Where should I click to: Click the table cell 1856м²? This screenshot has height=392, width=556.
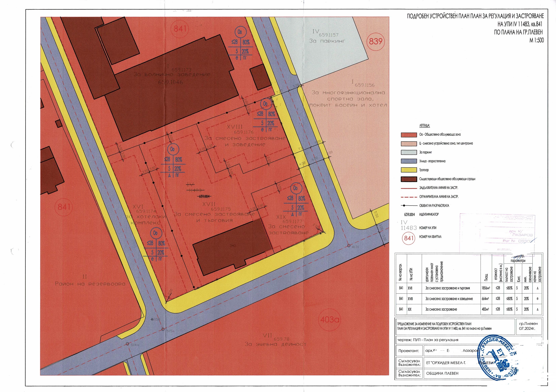486,288
